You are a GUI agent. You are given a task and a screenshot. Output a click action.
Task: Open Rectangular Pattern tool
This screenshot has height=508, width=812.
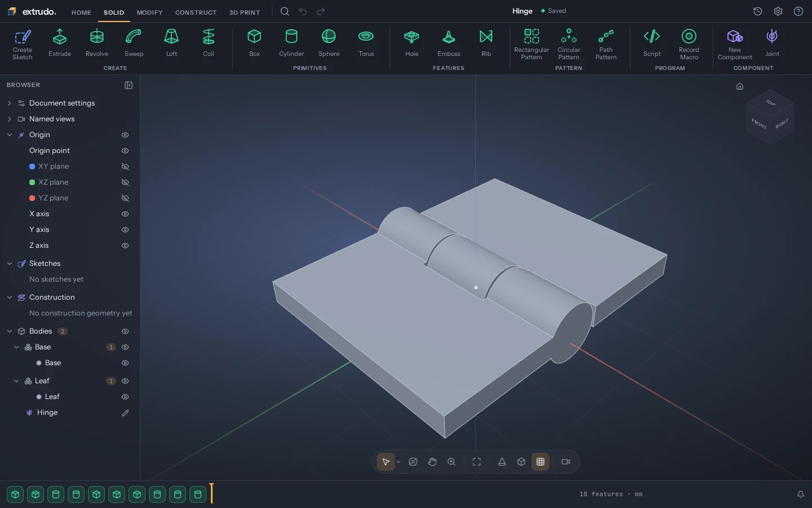(x=531, y=45)
